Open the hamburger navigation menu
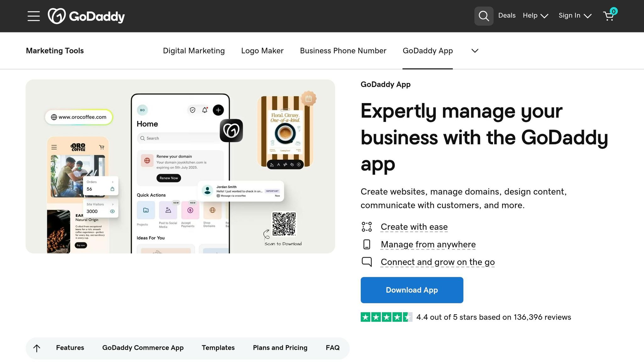The width and height of the screenshot is (644, 362). click(x=33, y=16)
